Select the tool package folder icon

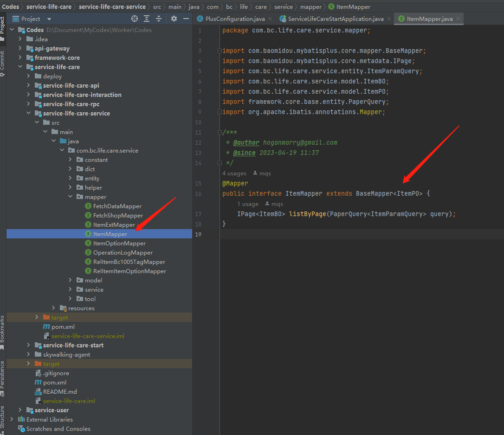[80, 299]
